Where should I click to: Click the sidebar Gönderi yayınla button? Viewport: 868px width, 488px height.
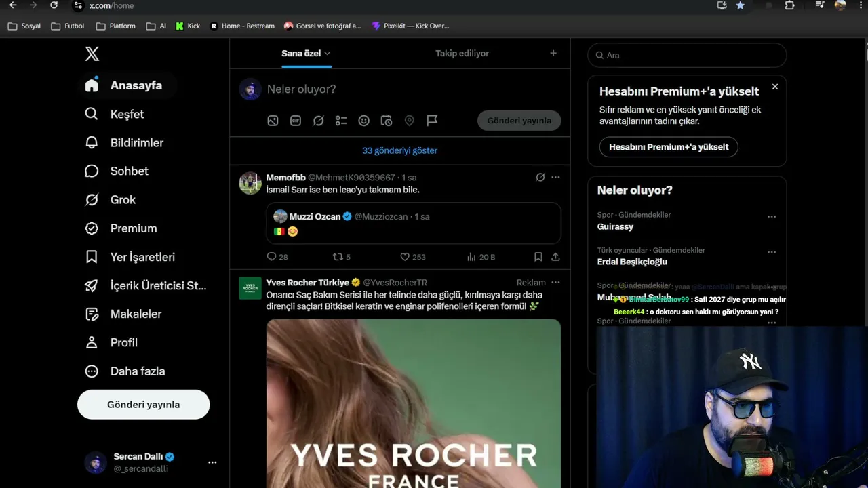(x=144, y=405)
